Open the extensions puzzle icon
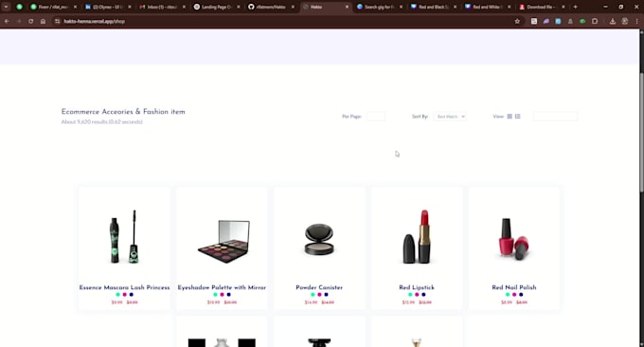The width and height of the screenshot is (644, 347). [595, 21]
